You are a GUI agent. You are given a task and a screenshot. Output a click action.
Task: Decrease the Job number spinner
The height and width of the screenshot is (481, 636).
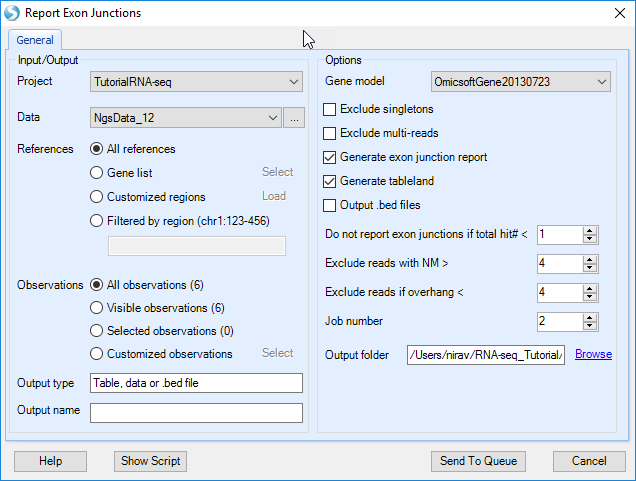point(590,326)
